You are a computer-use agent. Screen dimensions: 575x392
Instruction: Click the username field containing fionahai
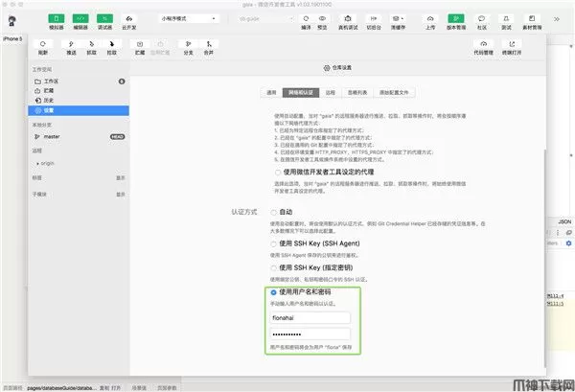[310, 318]
